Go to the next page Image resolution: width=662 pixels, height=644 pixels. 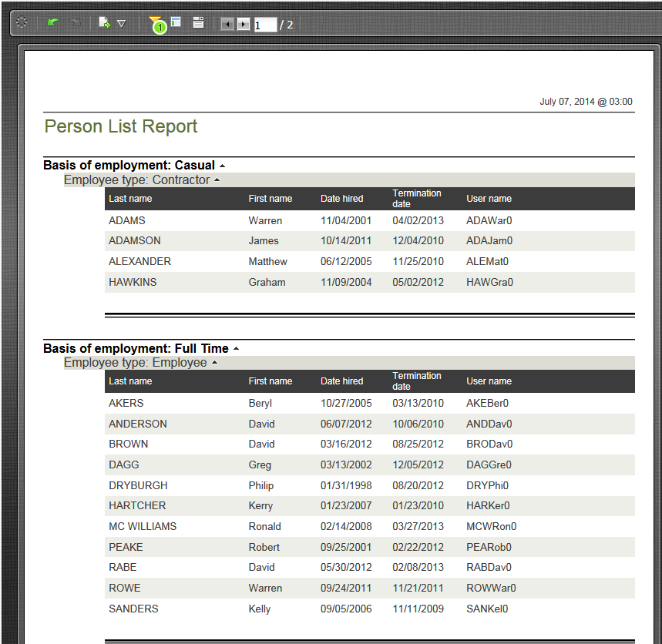[x=242, y=23]
